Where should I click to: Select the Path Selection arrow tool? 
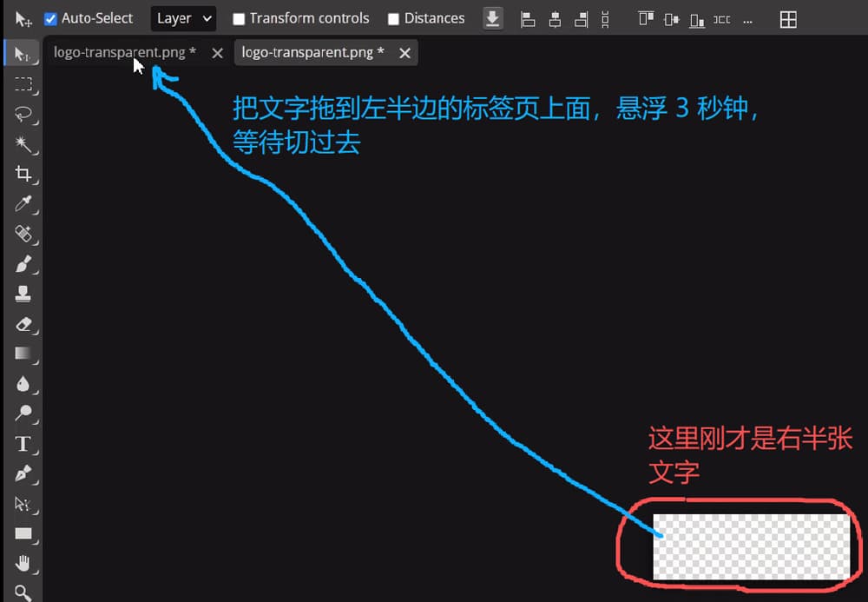coord(23,504)
